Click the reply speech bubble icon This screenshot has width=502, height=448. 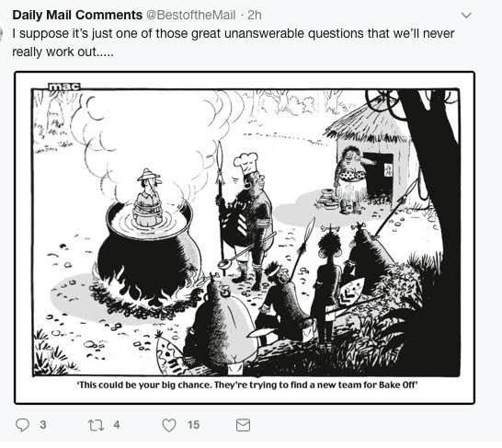[22, 425]
